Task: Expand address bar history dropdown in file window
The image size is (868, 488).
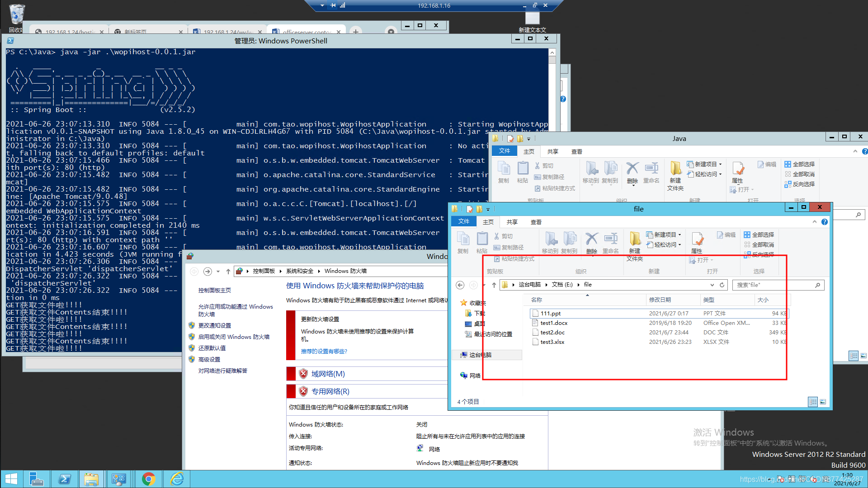Action: click(712, 285)
